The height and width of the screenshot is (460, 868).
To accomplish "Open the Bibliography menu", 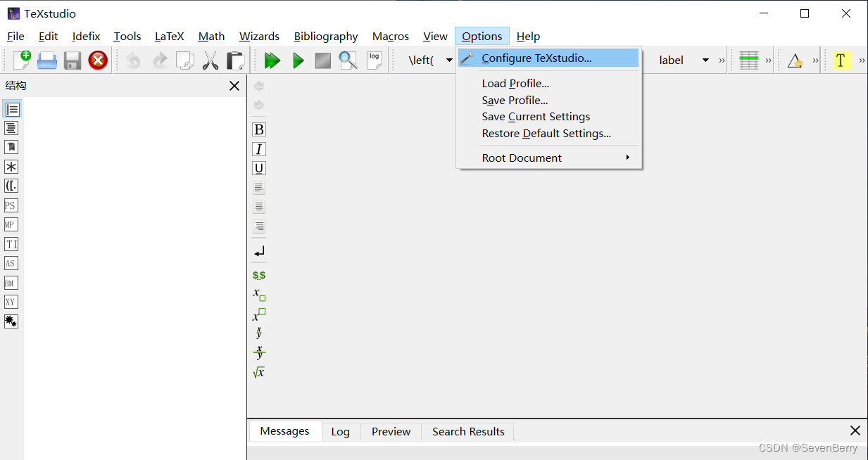I will click(326, 37).
